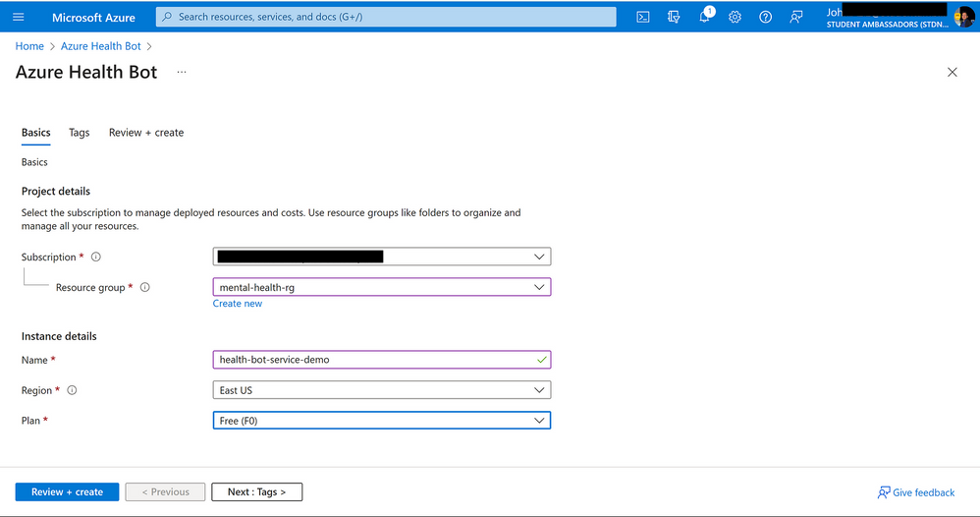Click the Plan field label
Image resolution: width=980 pixels, height=517 pixels.
click(x=30, y=421)
